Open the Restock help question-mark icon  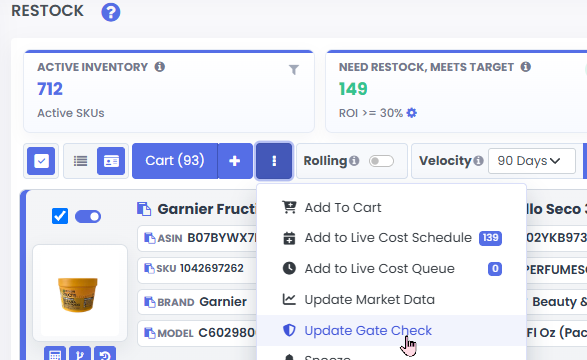click(111, 12)
